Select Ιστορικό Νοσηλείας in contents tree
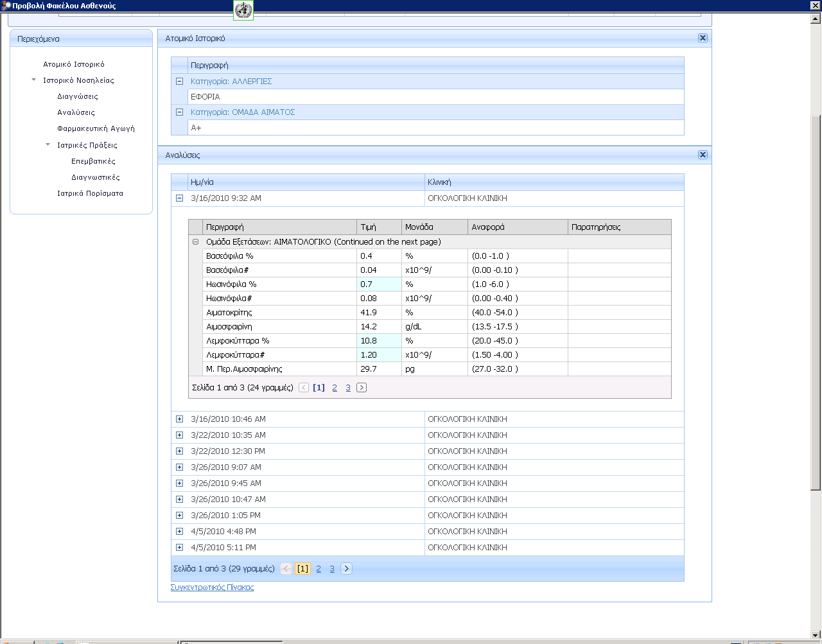The height and width of the screenshot is (644, 822). (78, 80)
